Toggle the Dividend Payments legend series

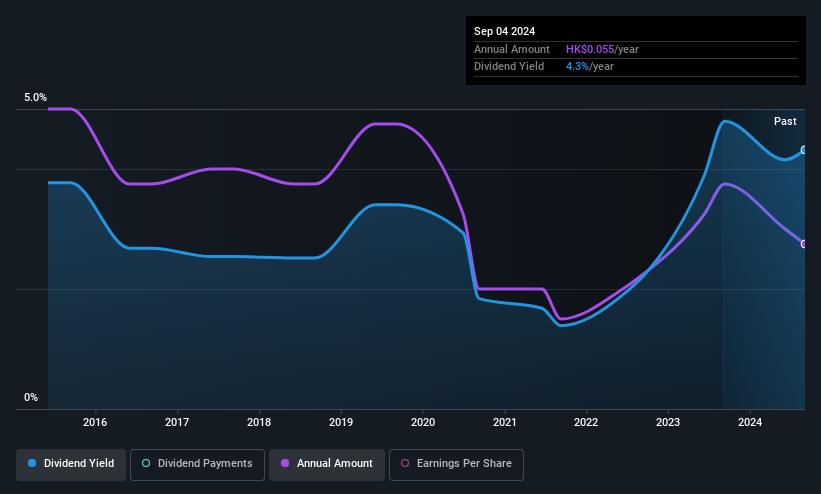(197, 464)
